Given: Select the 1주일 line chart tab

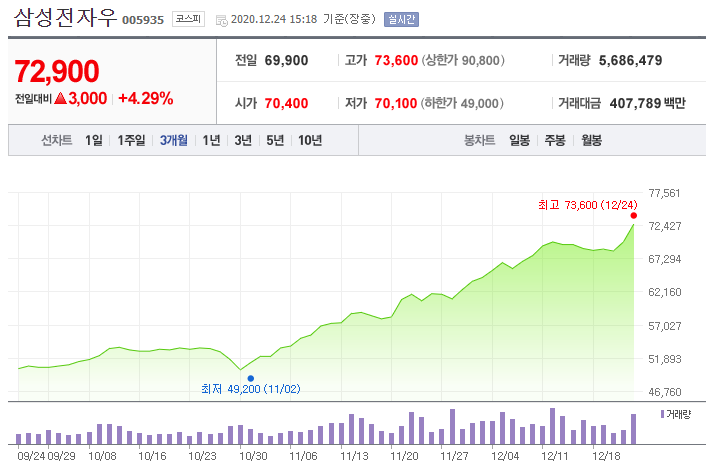Looking at the screenshot, I should tap(131, 140).
